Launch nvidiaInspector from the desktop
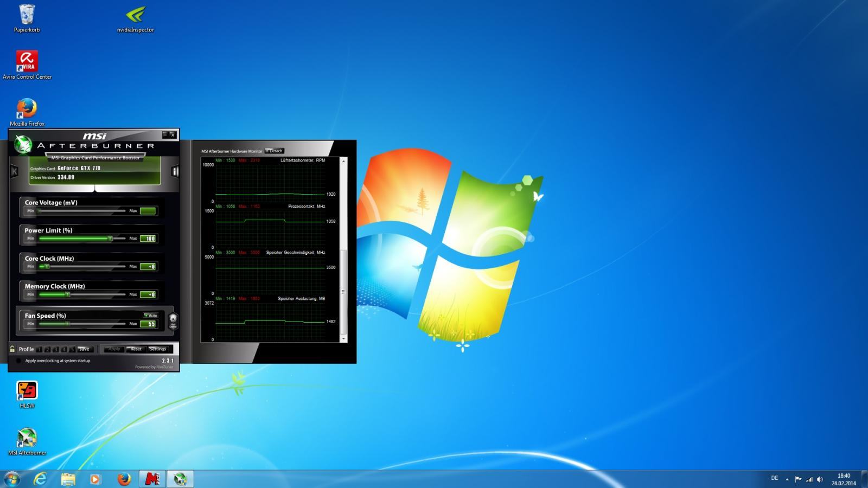The height and width of the screenshot is (488, 868). pos(135,18)
